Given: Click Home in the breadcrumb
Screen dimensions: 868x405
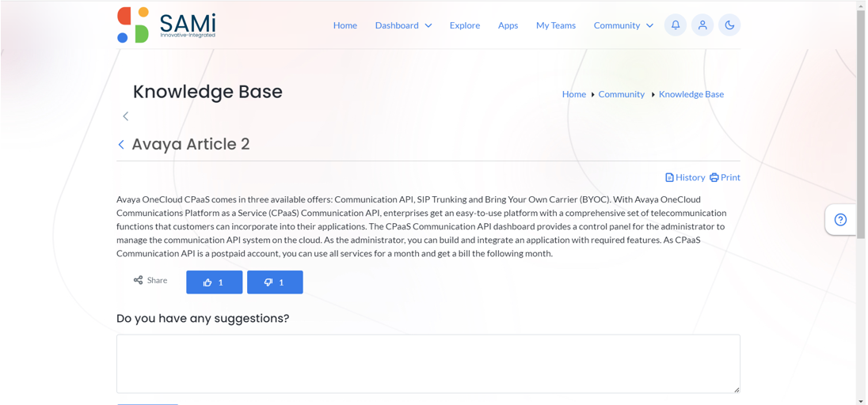Looking at the screenshot, I should (x=574, y=94).
